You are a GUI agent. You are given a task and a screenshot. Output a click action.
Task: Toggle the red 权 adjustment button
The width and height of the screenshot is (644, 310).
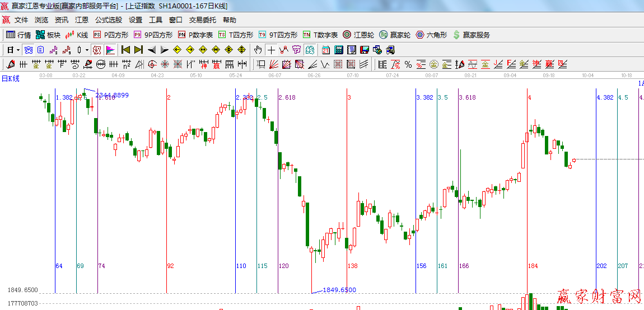97,50
